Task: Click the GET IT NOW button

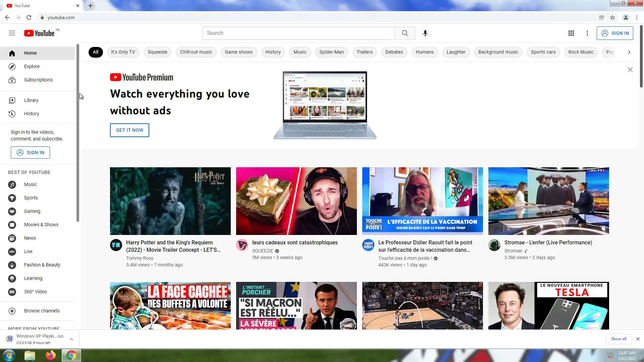Action: 129,130
